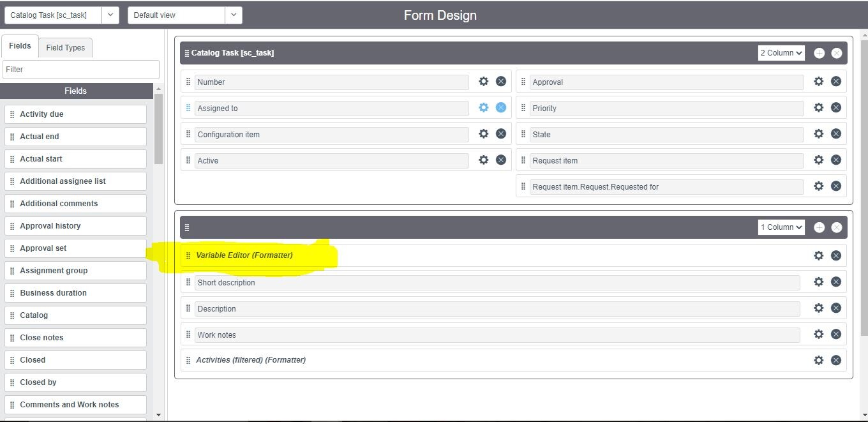Remove the Short description field

coord(836,282)
